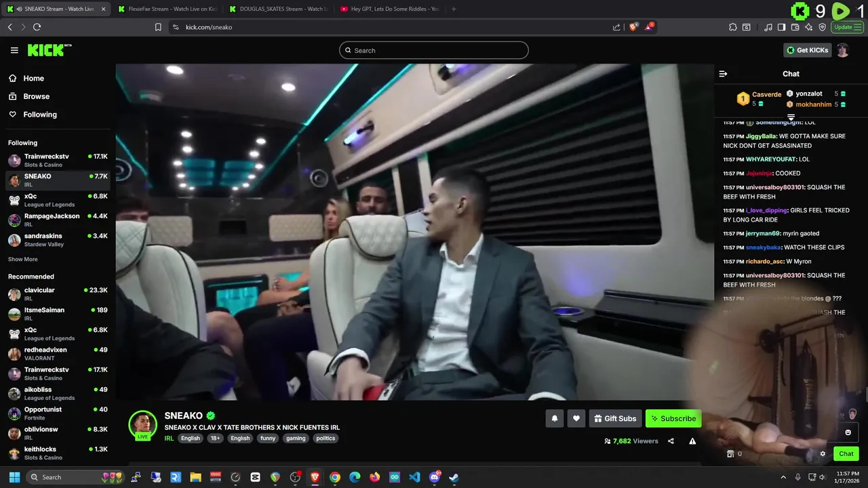Go back to the previous page
This screenshot has height=488, width=868.
point(9,27)
